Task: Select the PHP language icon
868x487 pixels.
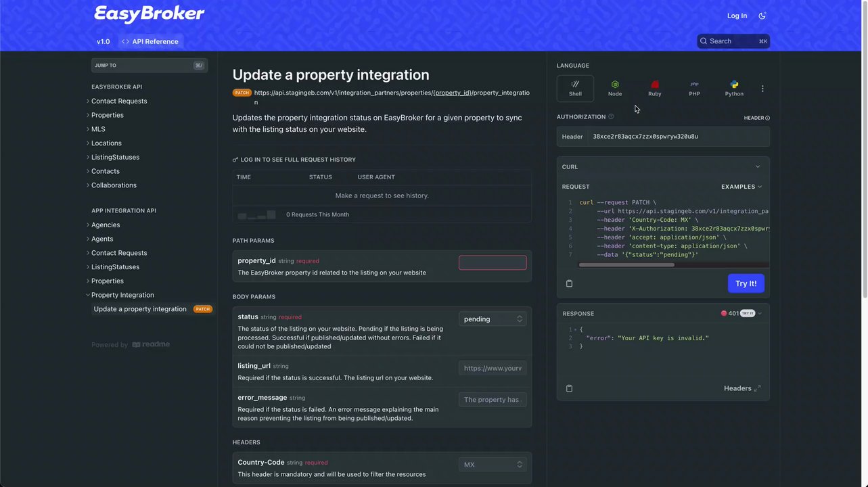Action: (x=694, y=88)
